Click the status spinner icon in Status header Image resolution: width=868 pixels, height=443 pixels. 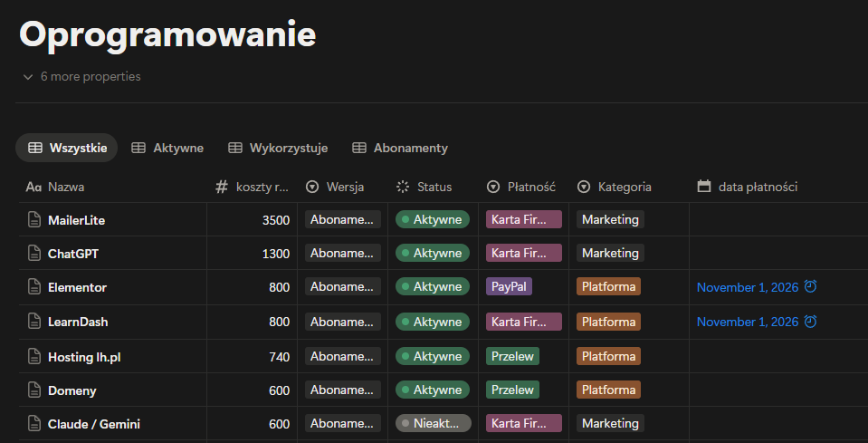pyautogui.click(x=403, y=188)
